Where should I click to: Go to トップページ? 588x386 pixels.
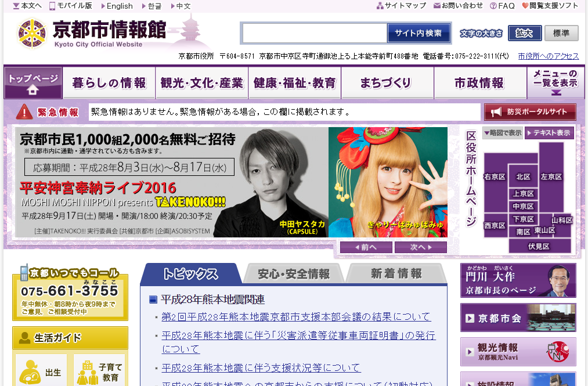click(33, 83)
